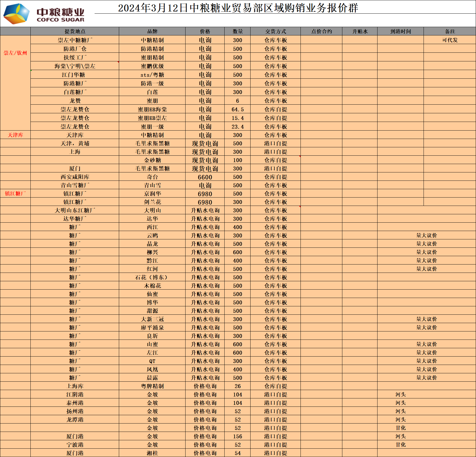Select the 品牌 column header
The width and height of the screenshot is (476, 457).
point(152,32)
